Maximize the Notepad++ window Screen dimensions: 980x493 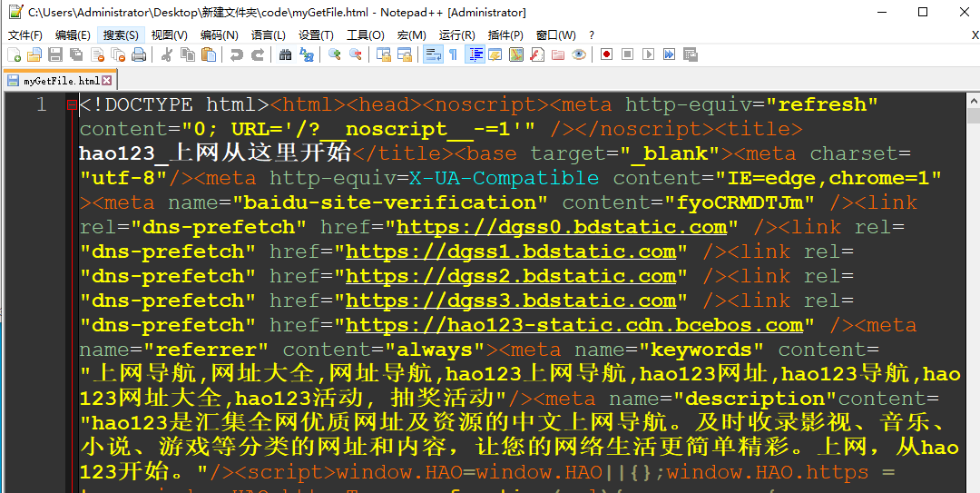click(923, 12)
